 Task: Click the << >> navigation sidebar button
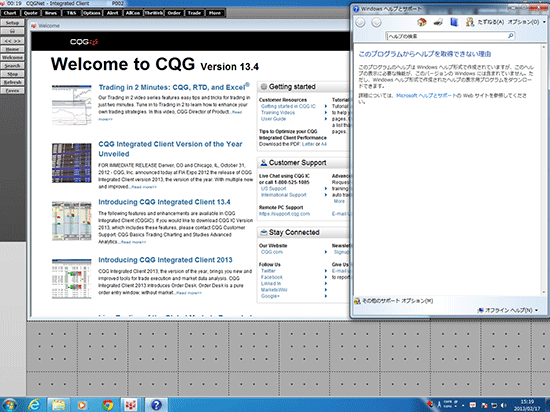pyautogui.click(x=12, y=41)
